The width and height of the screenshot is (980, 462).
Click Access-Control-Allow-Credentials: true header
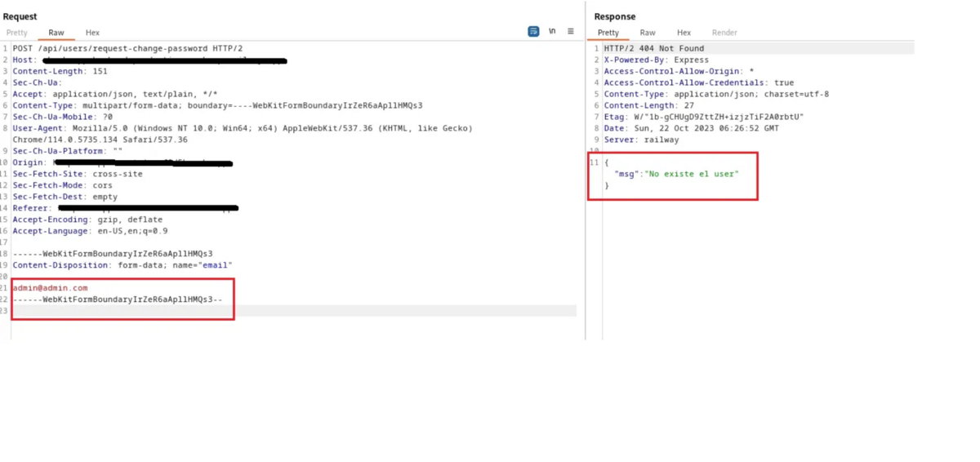(699, 82)
